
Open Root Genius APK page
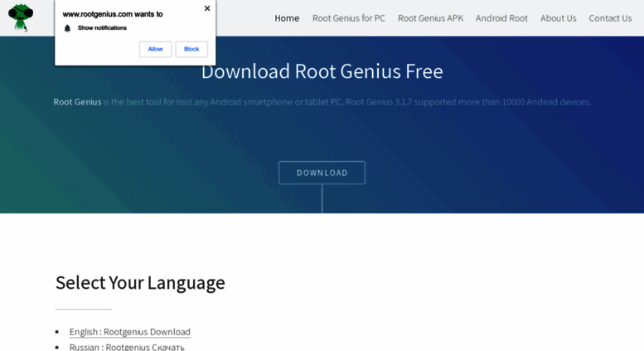pyautogui.click(x=430, y=18)
